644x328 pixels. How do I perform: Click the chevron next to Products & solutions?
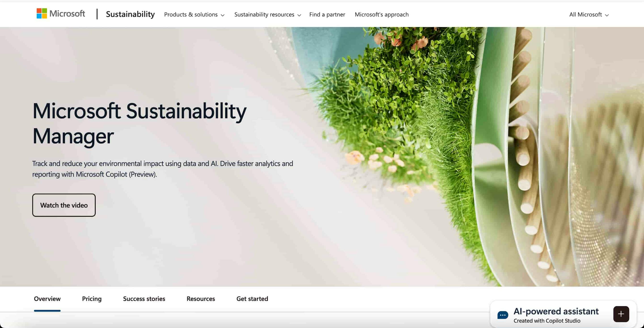point(223,15)
